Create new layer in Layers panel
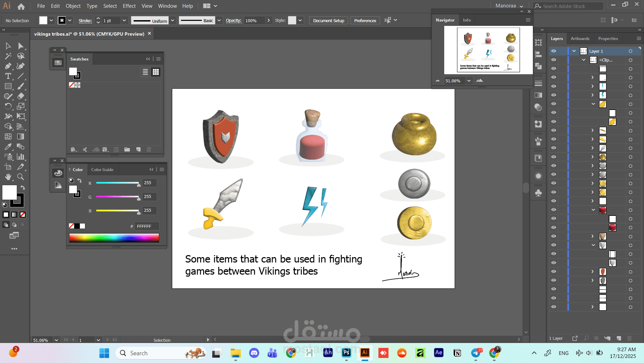 coord(619,338)
